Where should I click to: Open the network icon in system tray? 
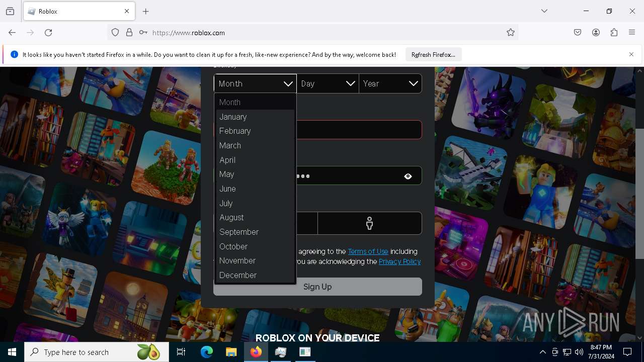[x=567, y=352]
